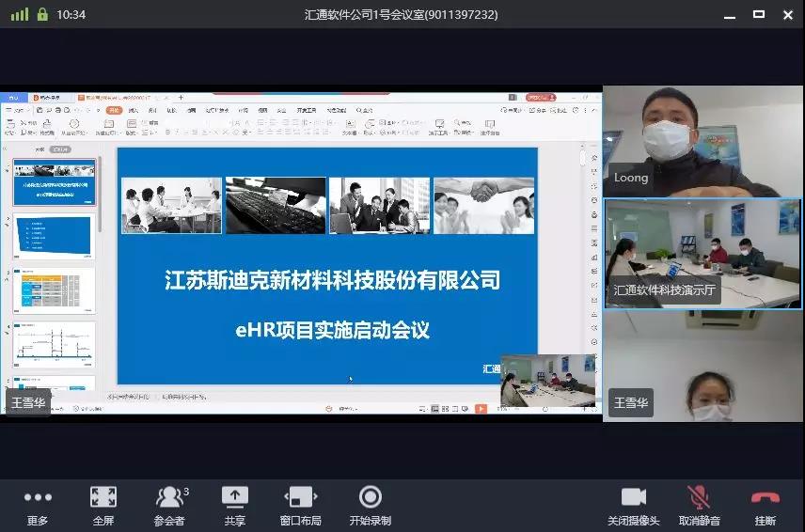Select third slide thumbnail with table
The width and height of the screenshot is (805, 532).
coord(55,290)
